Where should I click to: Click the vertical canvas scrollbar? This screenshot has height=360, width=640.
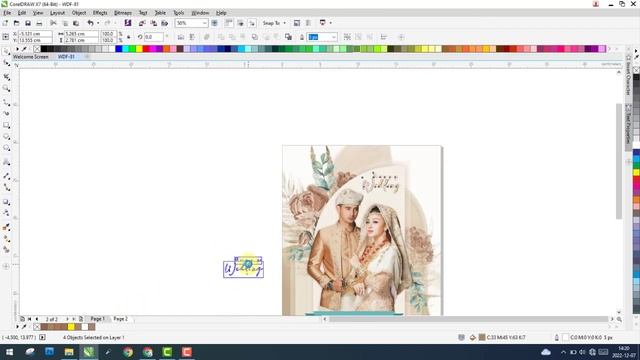coord(619,161)
